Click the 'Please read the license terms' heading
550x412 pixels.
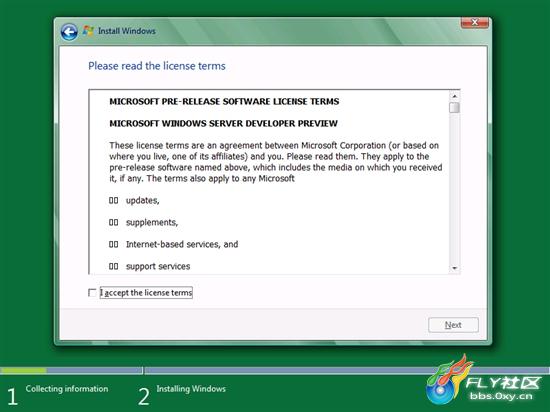coord(157,66)
